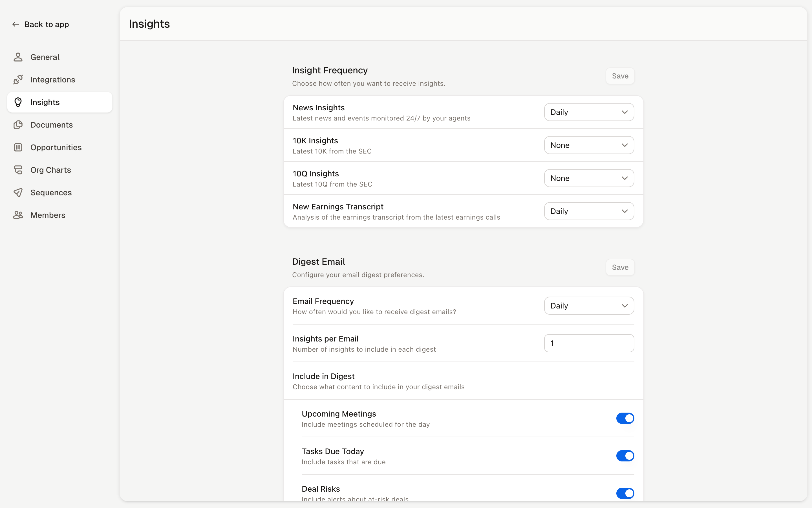The width and height of the screenshot is (812, 508).
Task: Click the Integrations plug icon
Action: 18,80
